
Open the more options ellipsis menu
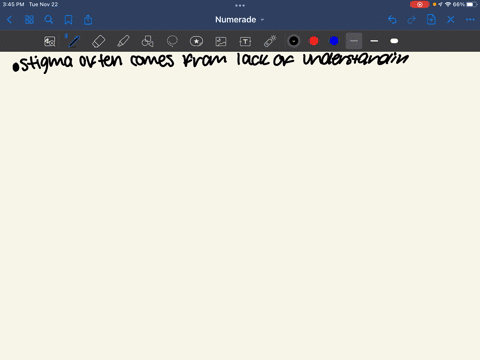470,20
